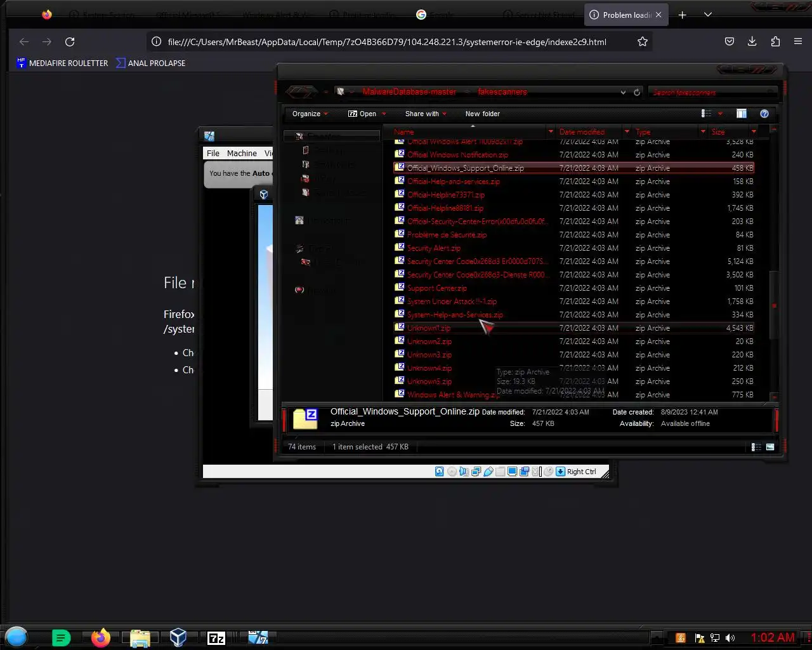Open VirtualBox Machine menu
Image resolution: width=812 pixels, height=650 pixels.
tap(242, 153)
